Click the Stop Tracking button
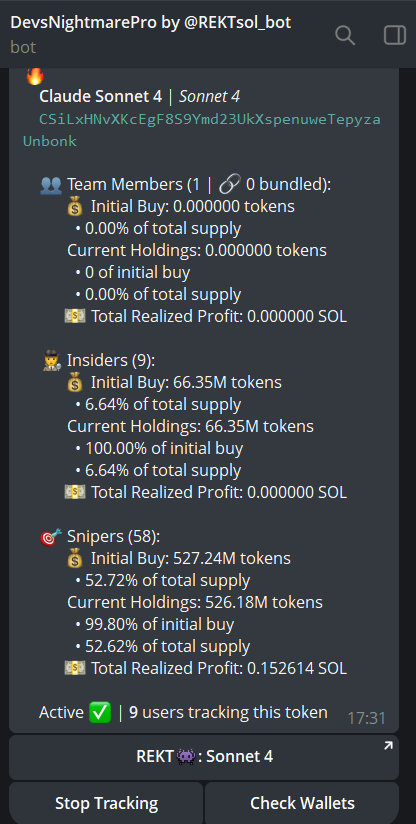416x824 pixels. click(106, 803)
